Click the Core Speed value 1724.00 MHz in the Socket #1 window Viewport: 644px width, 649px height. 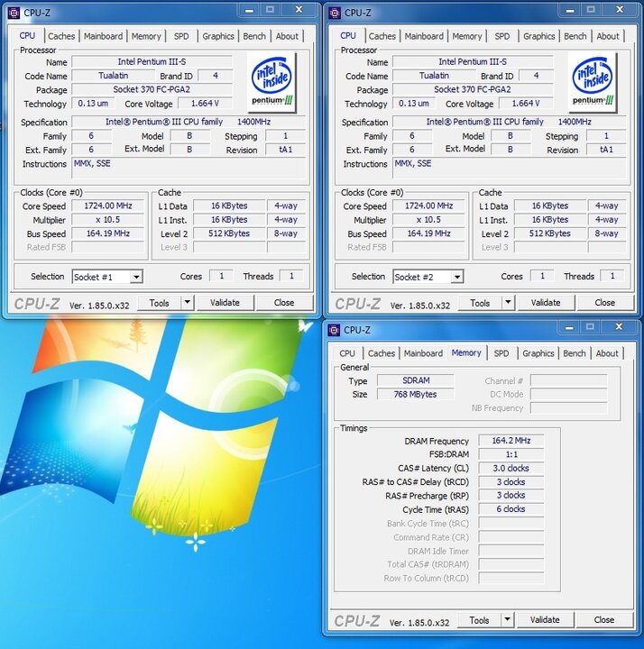(108, 206)
